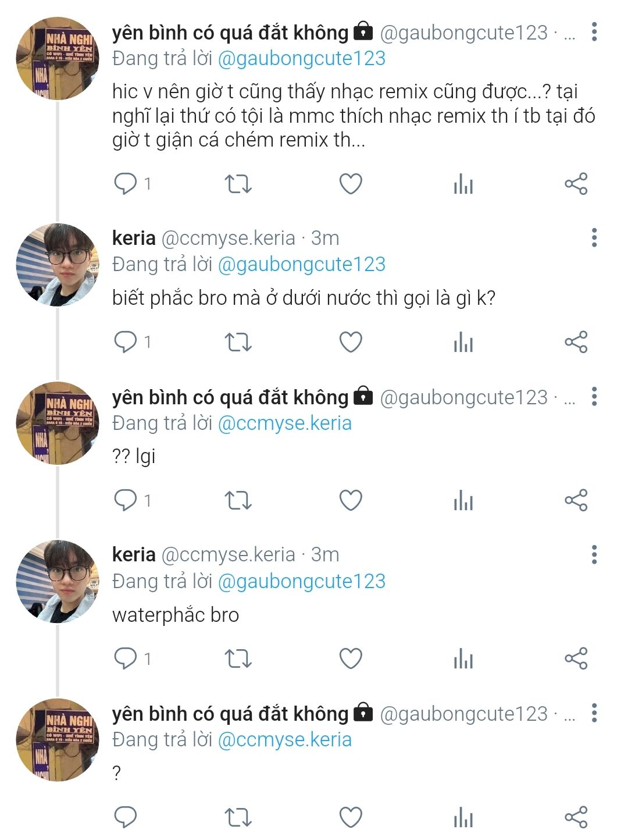Screen dimensions: 628x840
Task: Retweet the remix music reply tweet
Action: click(238, 184)
